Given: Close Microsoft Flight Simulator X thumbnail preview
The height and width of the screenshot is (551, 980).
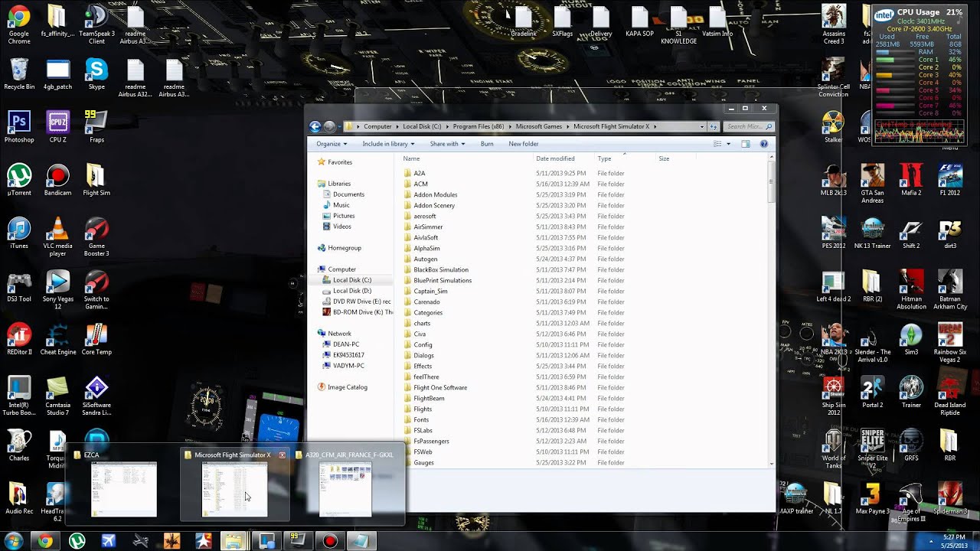Looking at the screenshot, I should pos(282,455).
